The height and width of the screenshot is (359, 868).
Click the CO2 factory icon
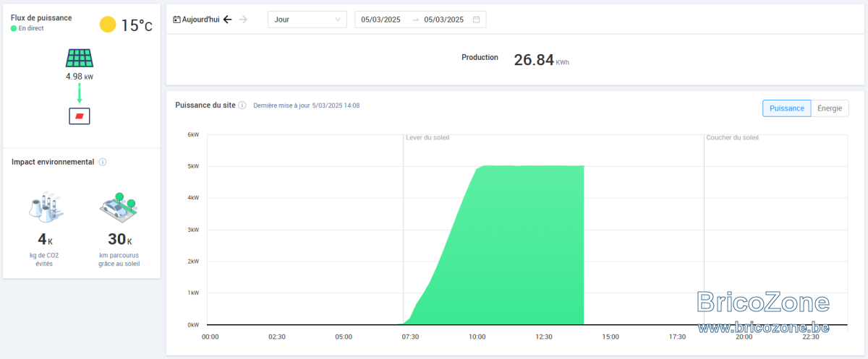click(x=46, y=207)
